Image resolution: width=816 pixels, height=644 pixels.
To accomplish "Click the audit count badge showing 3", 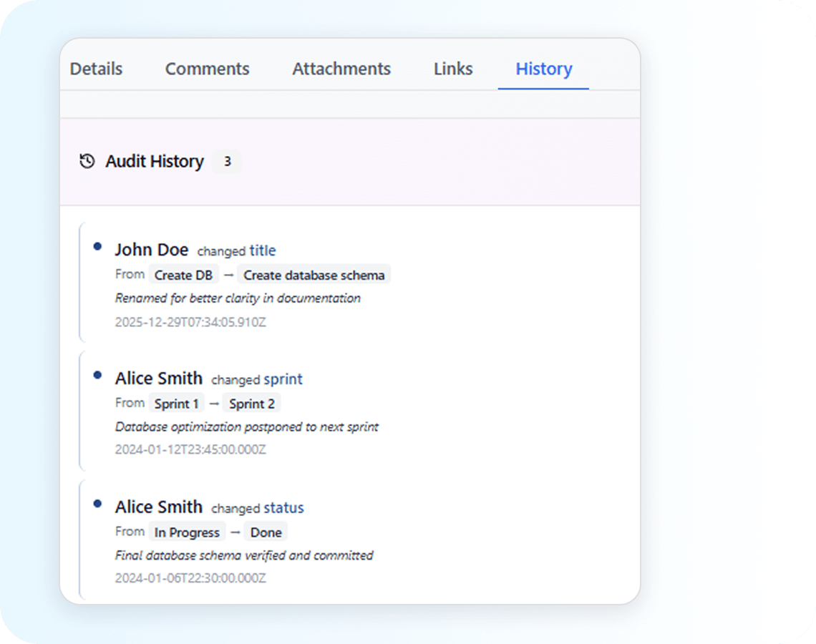I will [x=227, y=162].
